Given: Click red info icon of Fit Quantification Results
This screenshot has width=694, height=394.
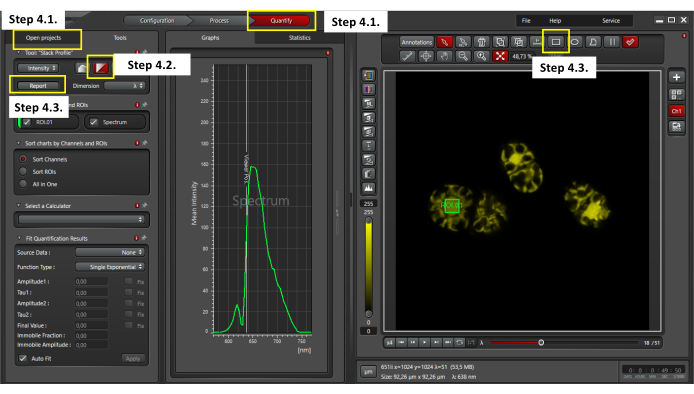Looking at the screenshot, I should (136, 238).
